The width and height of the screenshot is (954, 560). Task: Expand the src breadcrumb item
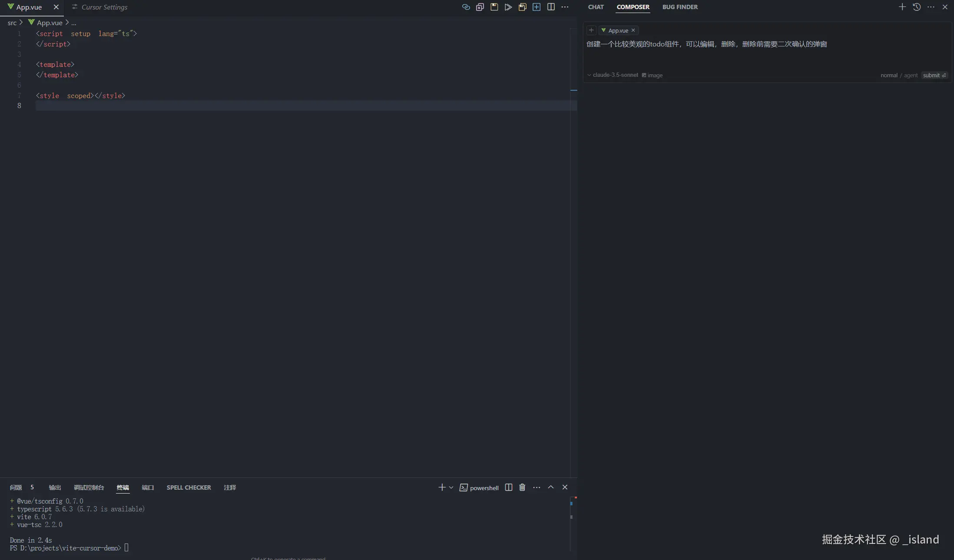tap(13, 23)
